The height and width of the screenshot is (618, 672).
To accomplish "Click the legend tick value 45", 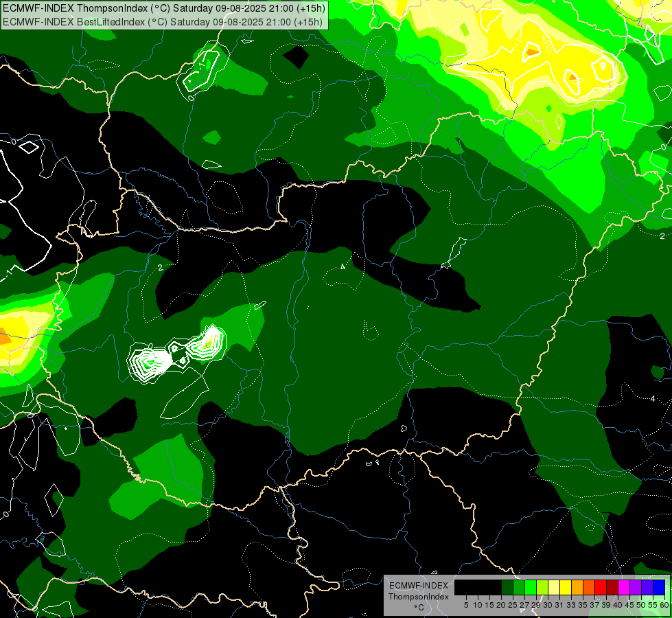I will tap(630, 605).
